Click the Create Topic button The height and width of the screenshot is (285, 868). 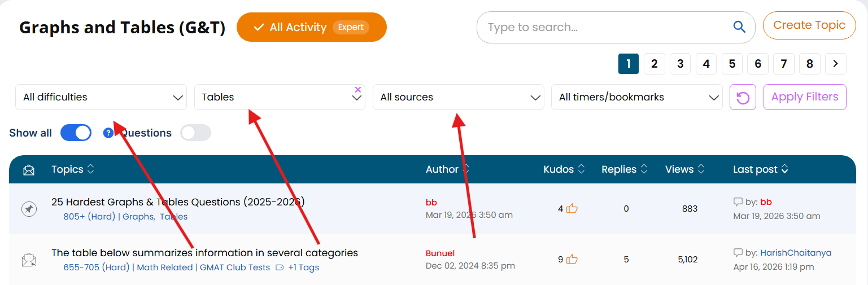click(809, 25)
